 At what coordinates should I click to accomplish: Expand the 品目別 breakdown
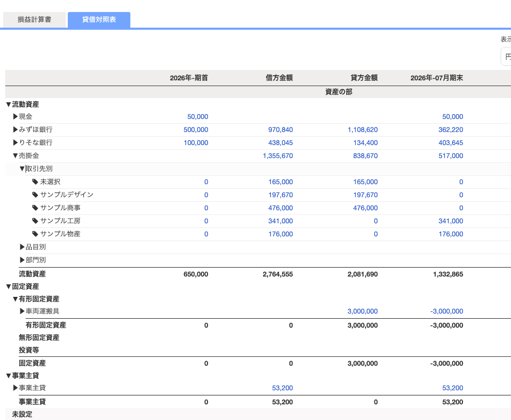point(22,247)
